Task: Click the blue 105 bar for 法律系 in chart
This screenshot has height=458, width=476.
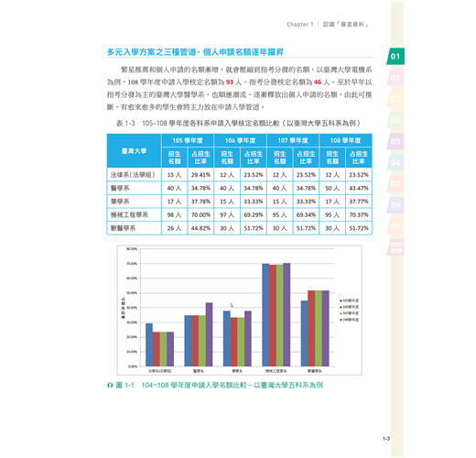Action: point(149,344)
